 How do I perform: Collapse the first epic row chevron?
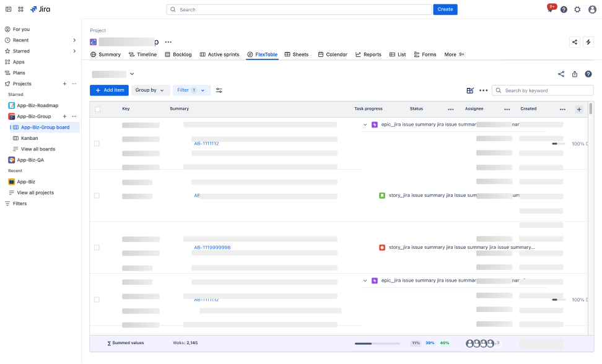point(365,124)
